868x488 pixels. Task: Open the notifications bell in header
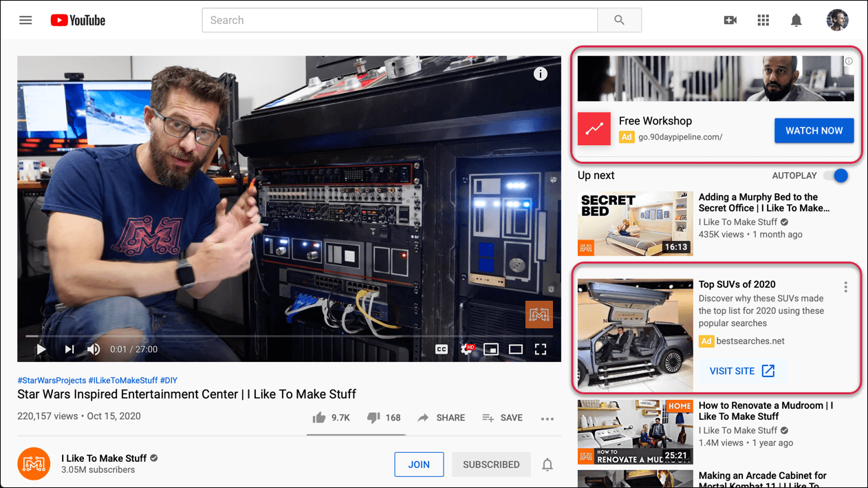pos(796,20)
